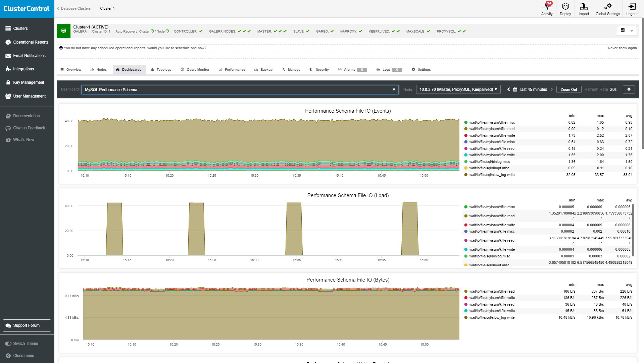Open the Manage tab
Screen dimensions: 644x363
(291, 70)
